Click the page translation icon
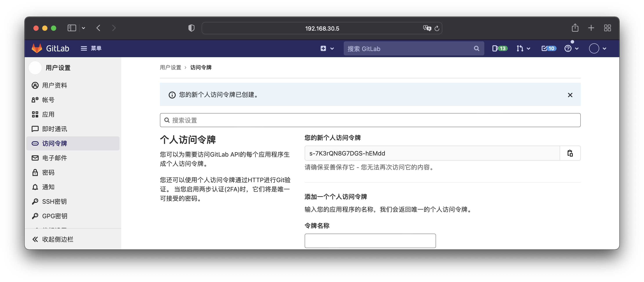 click(427, 28)
